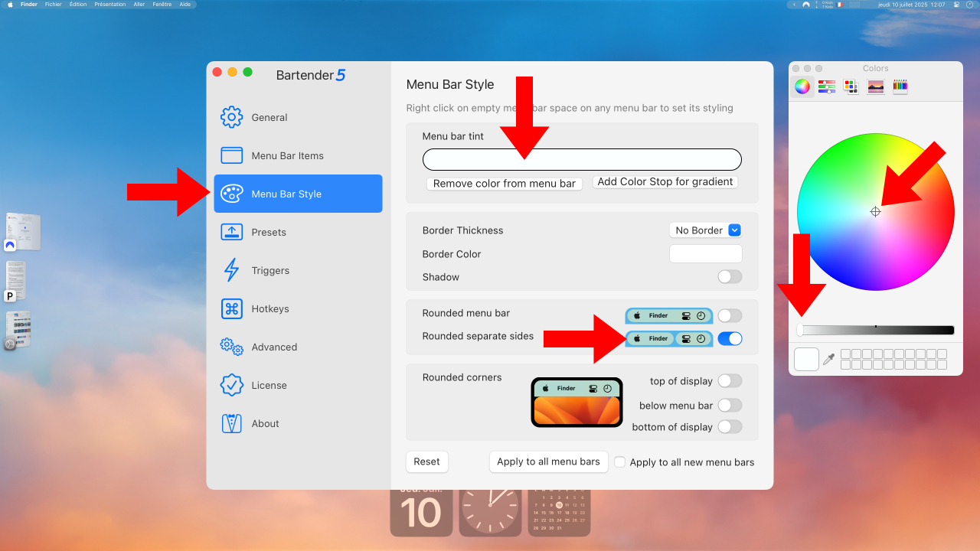Open the Aller menu

[x=139, y=5]
